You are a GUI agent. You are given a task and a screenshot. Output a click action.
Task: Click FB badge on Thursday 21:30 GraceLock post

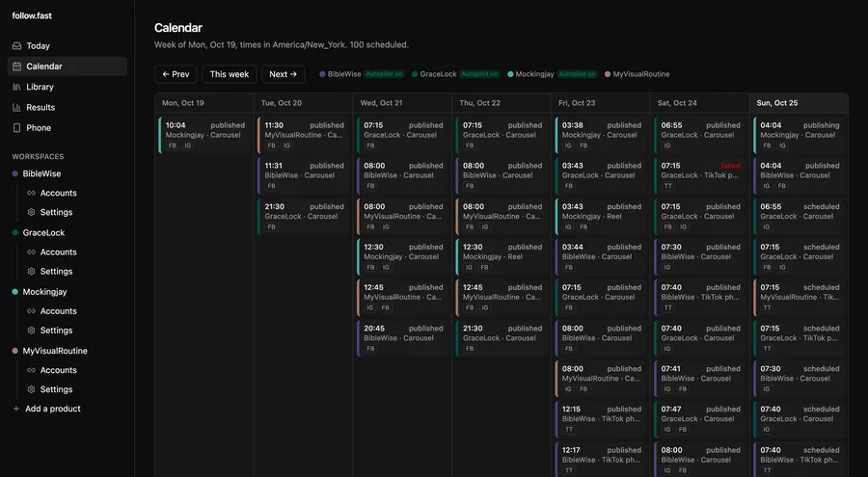click(x=470, y=349)
